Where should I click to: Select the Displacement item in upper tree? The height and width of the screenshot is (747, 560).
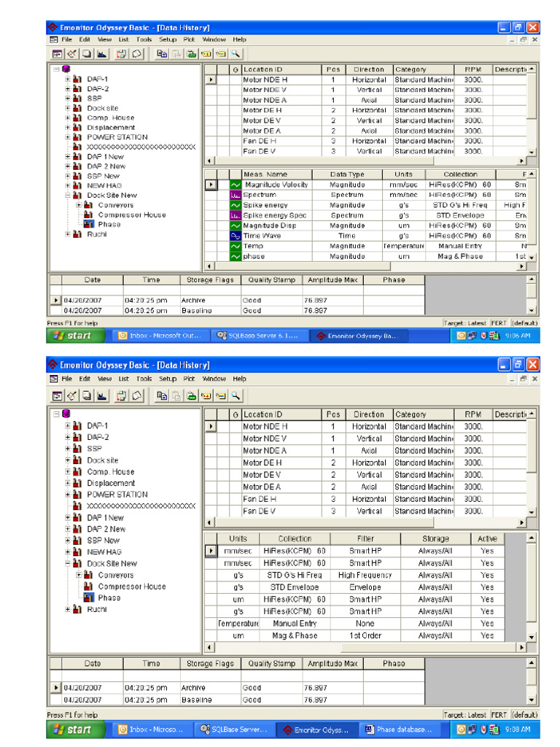pyautogui.click(x=111, y=128)
